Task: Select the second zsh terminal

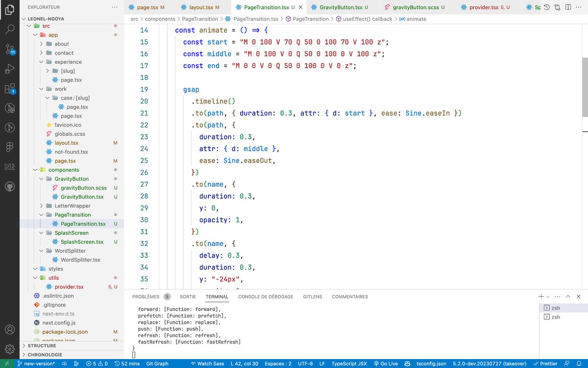Action: (x=563, y=317)
